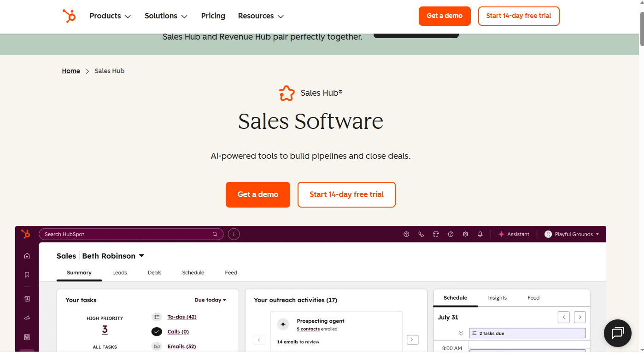
Task: Click the Assistant label in the top bar
Action: pyautogui.click(x=518, y=234)
